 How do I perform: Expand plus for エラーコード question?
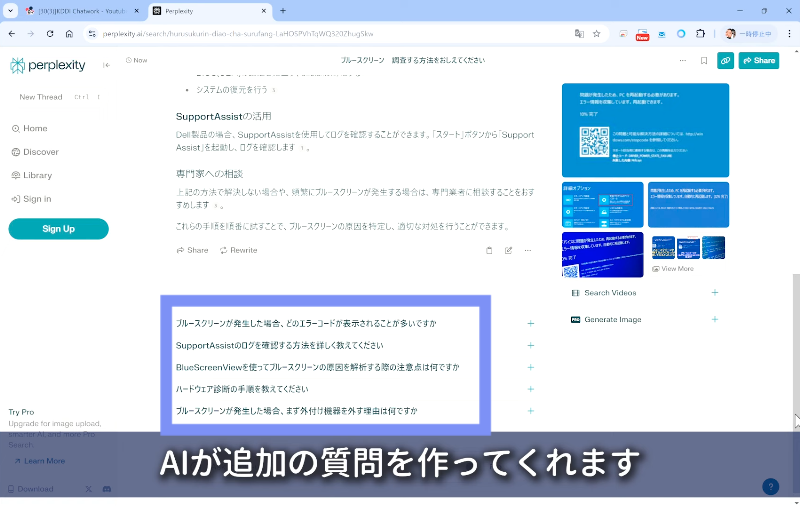(x=531, y=324)
